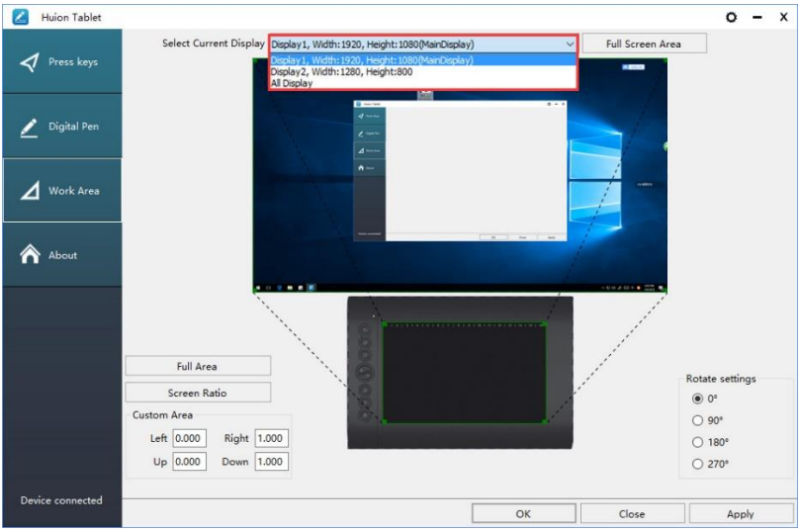800x532 pixels.
Task: Click the Apply button
Action: [x=741, y=513]
